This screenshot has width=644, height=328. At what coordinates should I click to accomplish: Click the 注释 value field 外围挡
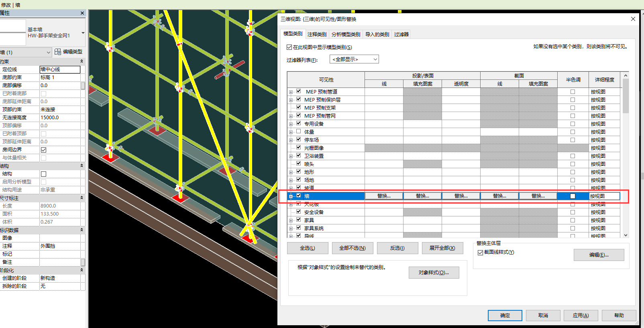point(60,246)
